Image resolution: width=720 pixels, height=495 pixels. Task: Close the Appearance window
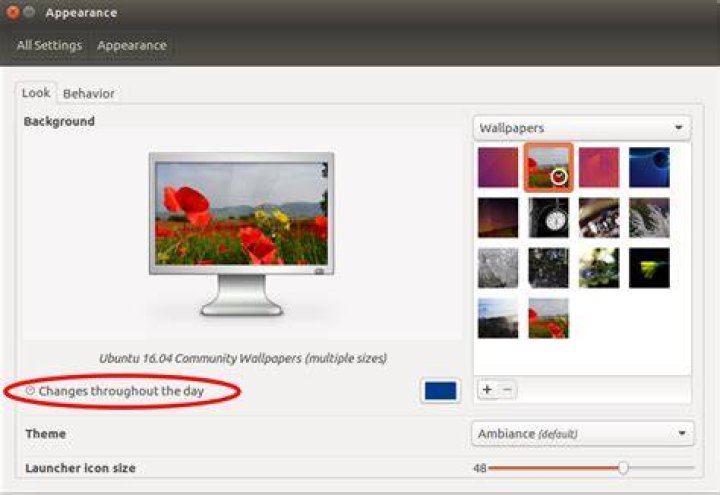pyautogui.click(x=13, y=12)
